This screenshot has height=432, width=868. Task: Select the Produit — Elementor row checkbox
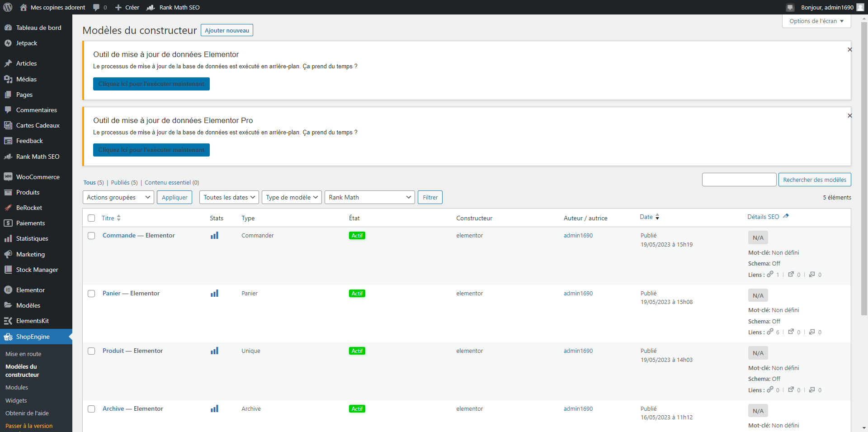coord(91,351)
